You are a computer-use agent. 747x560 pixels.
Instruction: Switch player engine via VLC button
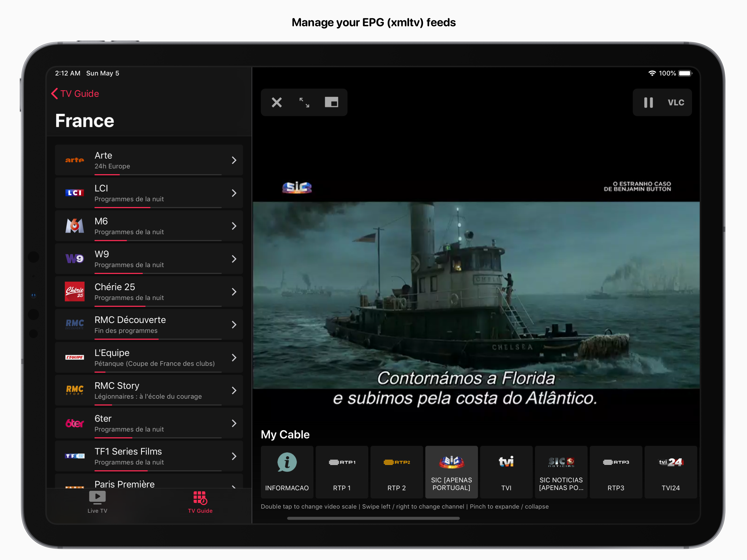pyautogui.click(x=676, y=103)
